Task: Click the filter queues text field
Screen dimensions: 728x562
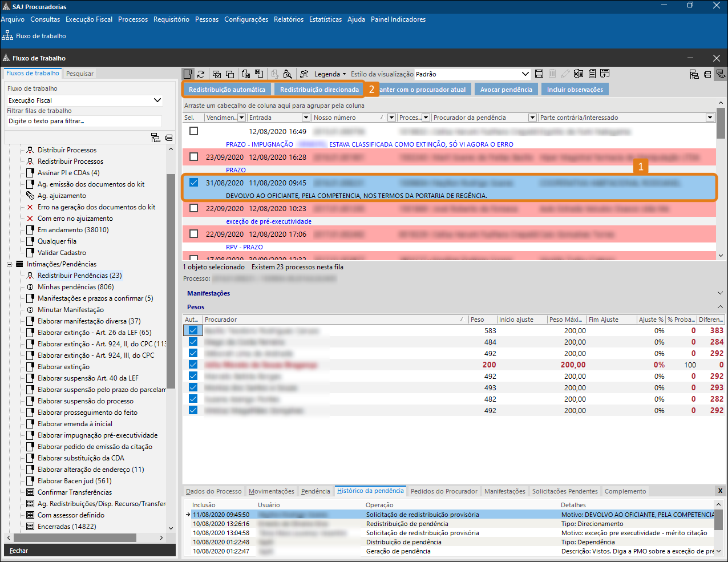Action: 84,121
